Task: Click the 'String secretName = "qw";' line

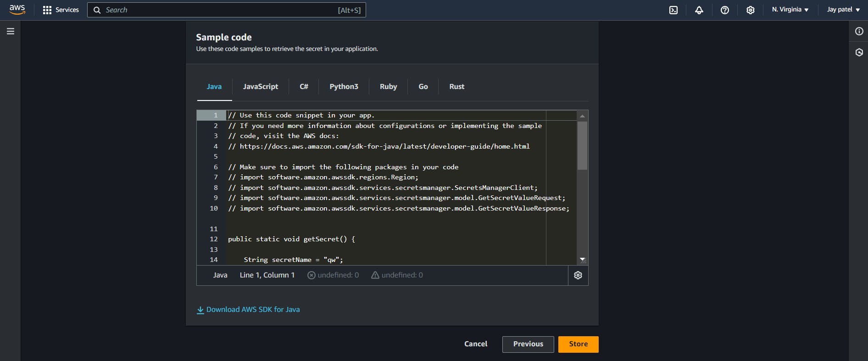Action: (x=293, y=260)
